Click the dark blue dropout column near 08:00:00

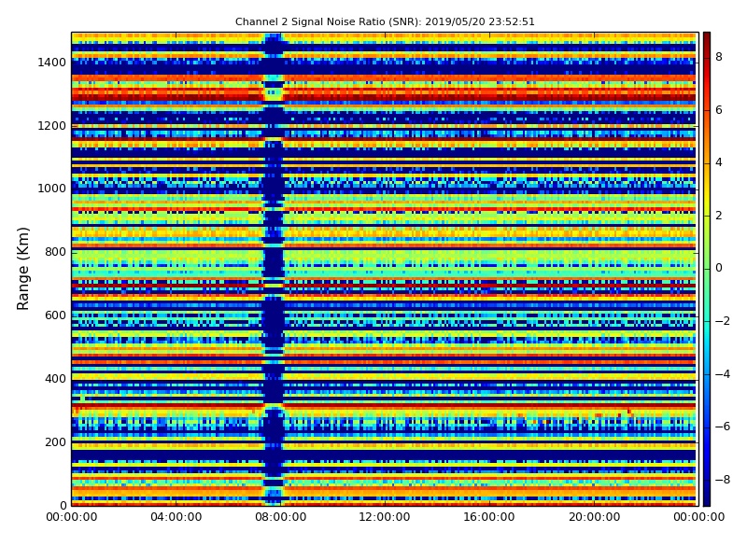(274, 269)
